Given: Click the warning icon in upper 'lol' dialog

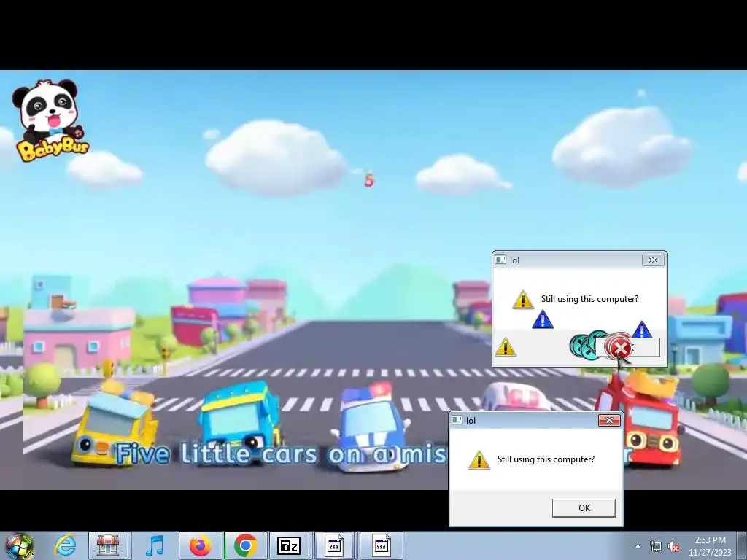Looking at the screenshot, I should [522, 300].
